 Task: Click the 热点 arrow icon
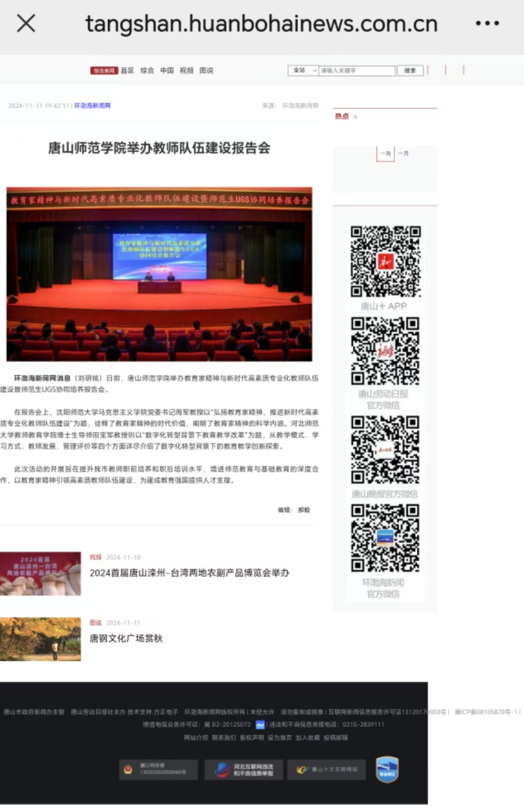click(x=355, y=117)
